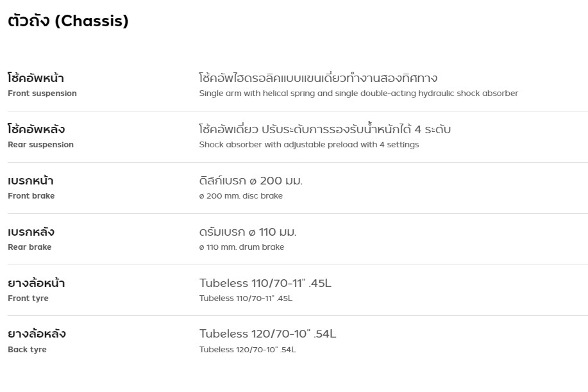Select the Thai label ยางล้อหน้า

pyautogui.click(x=37, y=283)
